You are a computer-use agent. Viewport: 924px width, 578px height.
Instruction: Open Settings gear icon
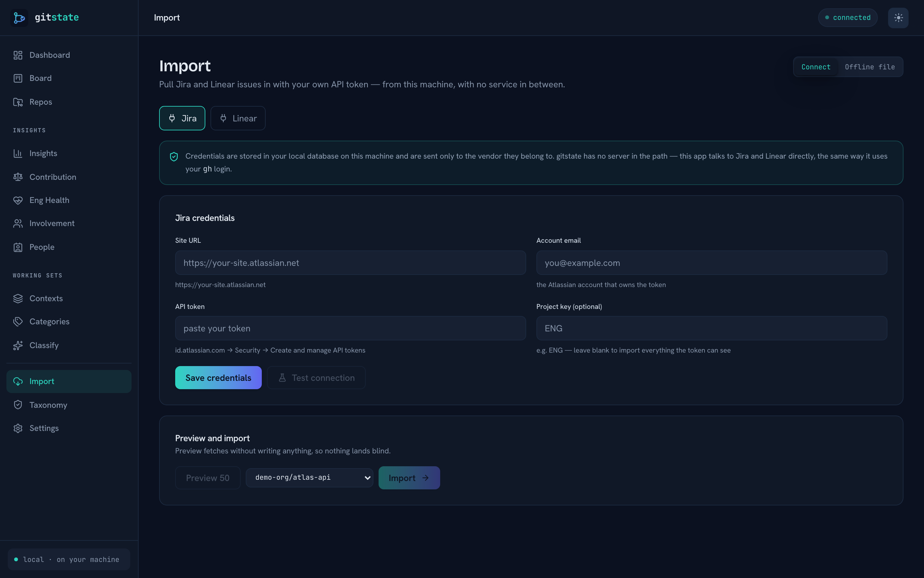click(18, 428)
